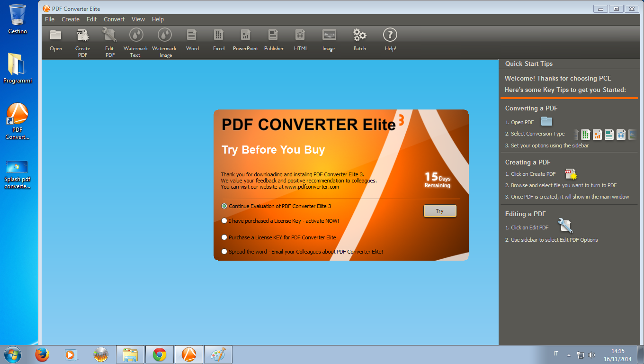The width and height of the screenshot is (644, 364).
Task: Select 'Spread the word' email option
Action: [224, 252]
